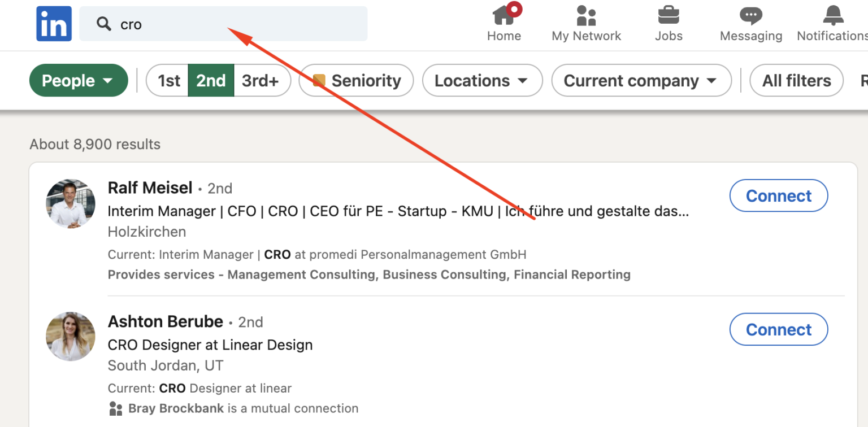Open the People filter dropdown
The width and height of the screenshot is (868, 427).
(x=79, y=80)
